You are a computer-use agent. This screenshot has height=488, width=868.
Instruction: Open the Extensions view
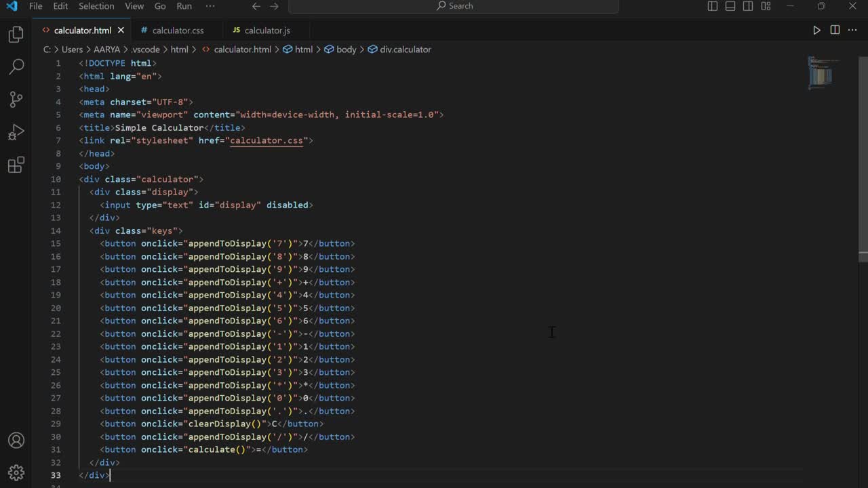pyautogui.click(x=16, y=164)
